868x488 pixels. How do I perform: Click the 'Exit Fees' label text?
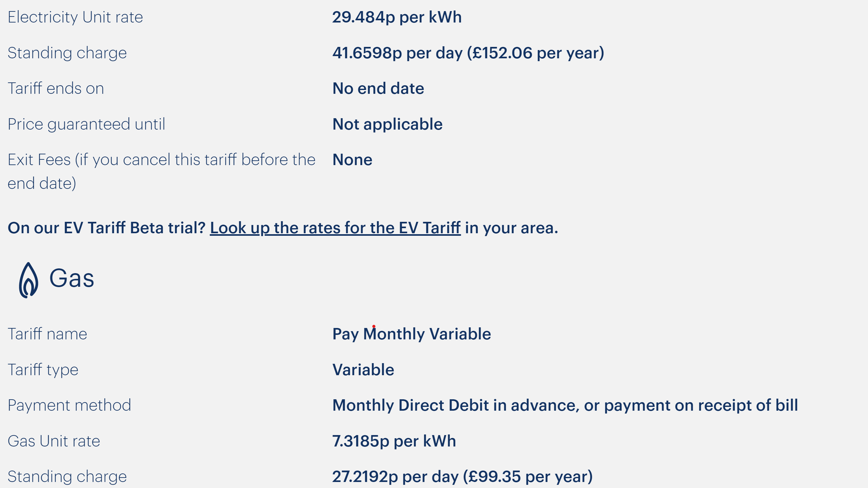click(x=161, y=172)
